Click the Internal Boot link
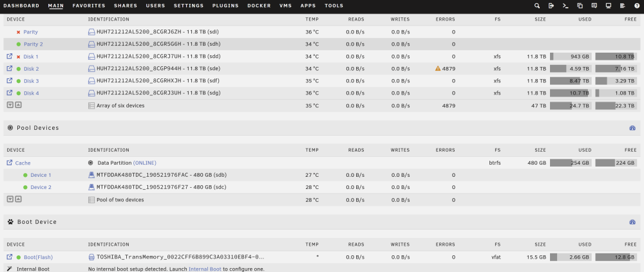Screen dimensions: 644x272 pyautogui.click(x=205, y=269)
